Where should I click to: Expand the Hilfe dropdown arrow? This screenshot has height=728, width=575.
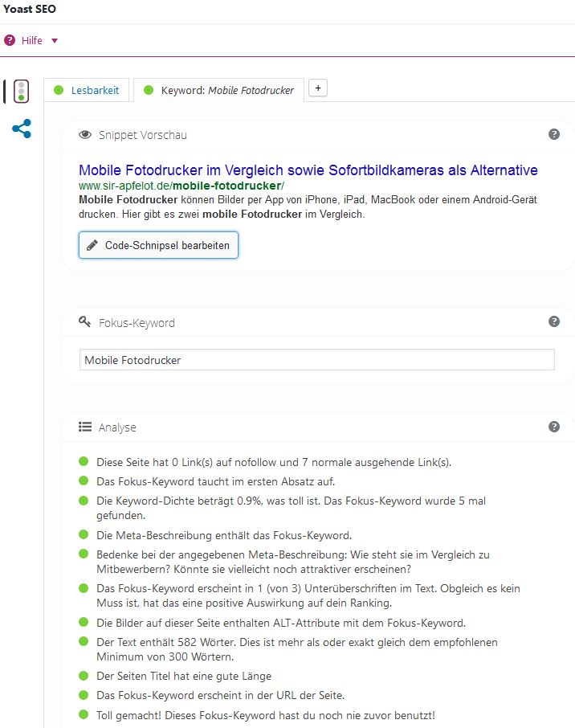55,41
